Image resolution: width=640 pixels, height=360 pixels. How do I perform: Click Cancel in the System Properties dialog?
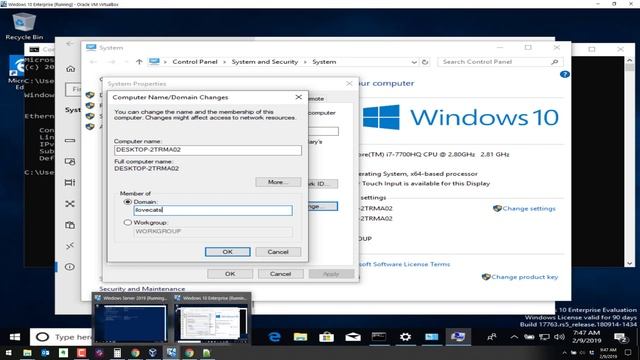tap(280, 274)
